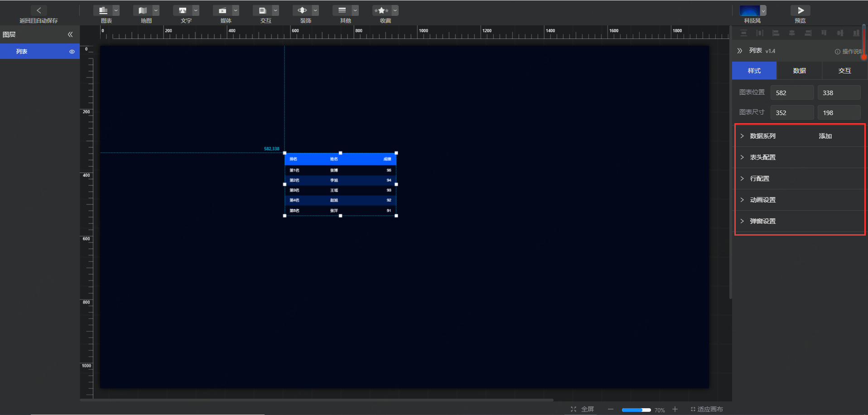This screenshot has width=868, height=415.
Task: Click the distribute horizontally alignment icon
Action: (760, 33)
